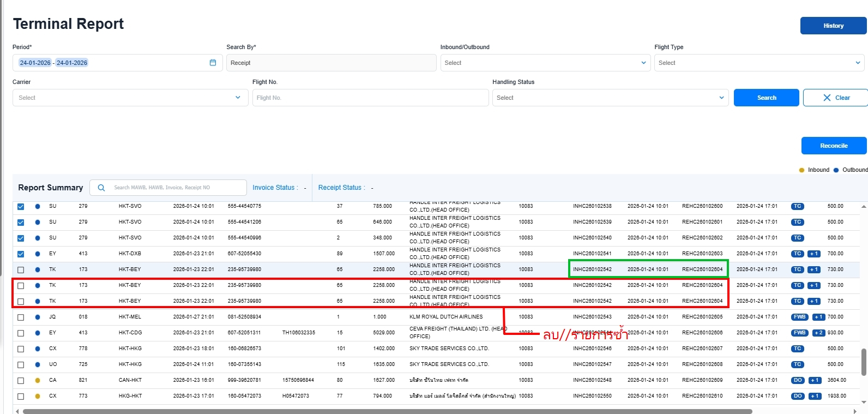Select the CX 778 HKT-HKG row checkbox

point(21,349)
